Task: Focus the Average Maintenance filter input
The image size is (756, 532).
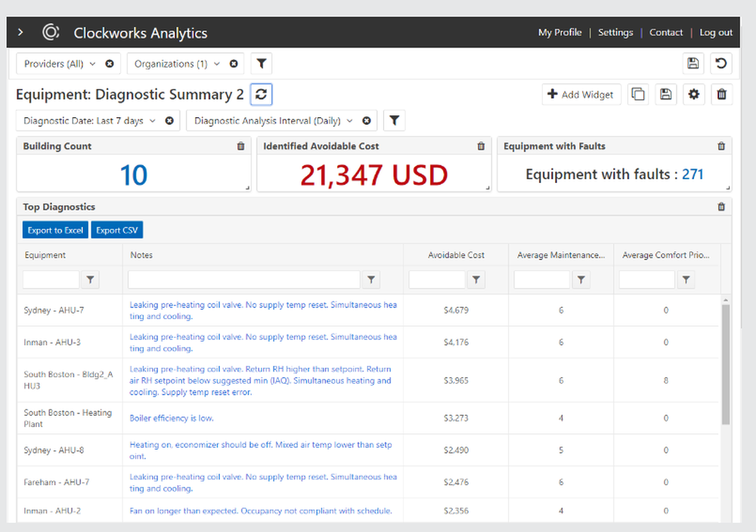Action: pos(542,280)
